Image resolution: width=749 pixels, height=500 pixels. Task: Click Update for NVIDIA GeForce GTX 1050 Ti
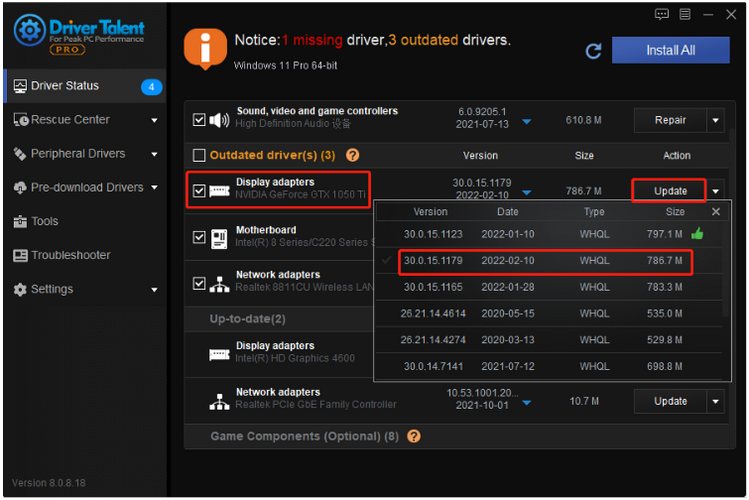(670, 191)
